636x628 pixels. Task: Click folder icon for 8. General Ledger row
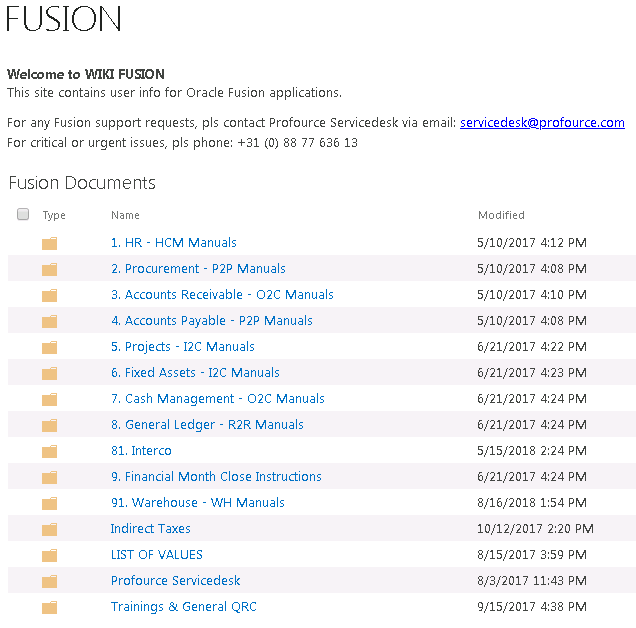pyautogui.click(x=49, y=425)
